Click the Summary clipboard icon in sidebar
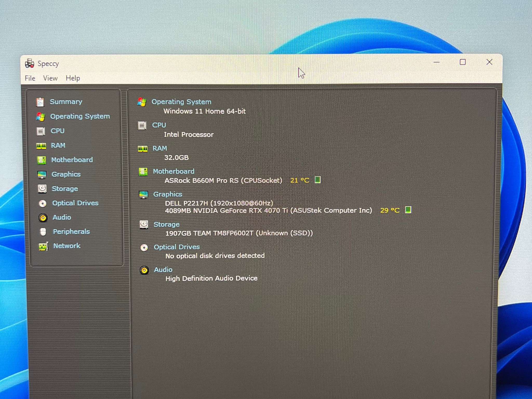 click(x=40, y=102)
